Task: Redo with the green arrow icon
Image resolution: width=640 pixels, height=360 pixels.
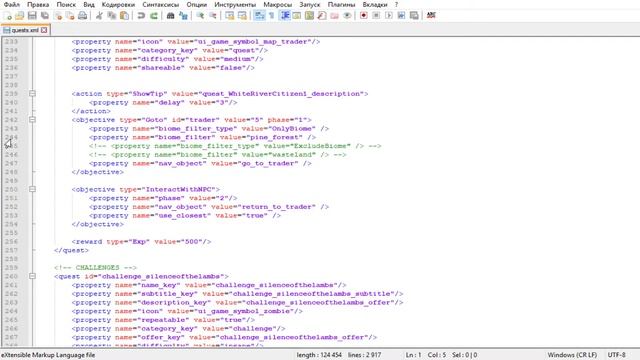Action: click(x=154, y=16)
